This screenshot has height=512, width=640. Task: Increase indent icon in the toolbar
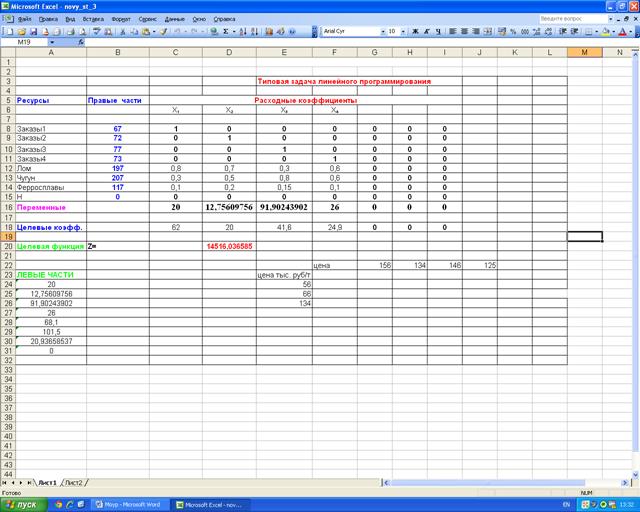(575, 31)
